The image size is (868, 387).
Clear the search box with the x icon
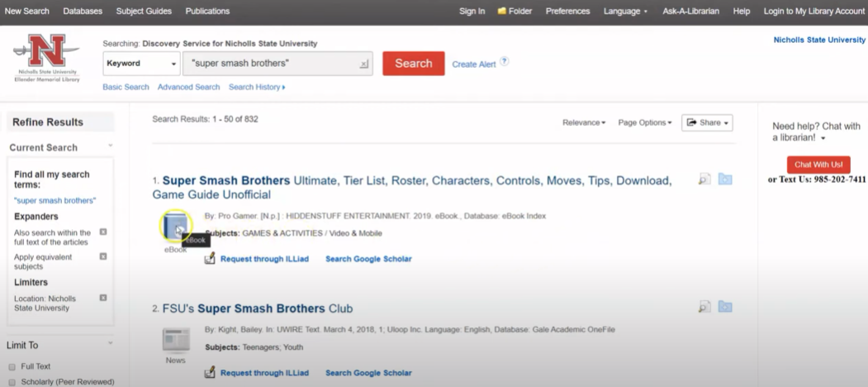pos(363,64)
